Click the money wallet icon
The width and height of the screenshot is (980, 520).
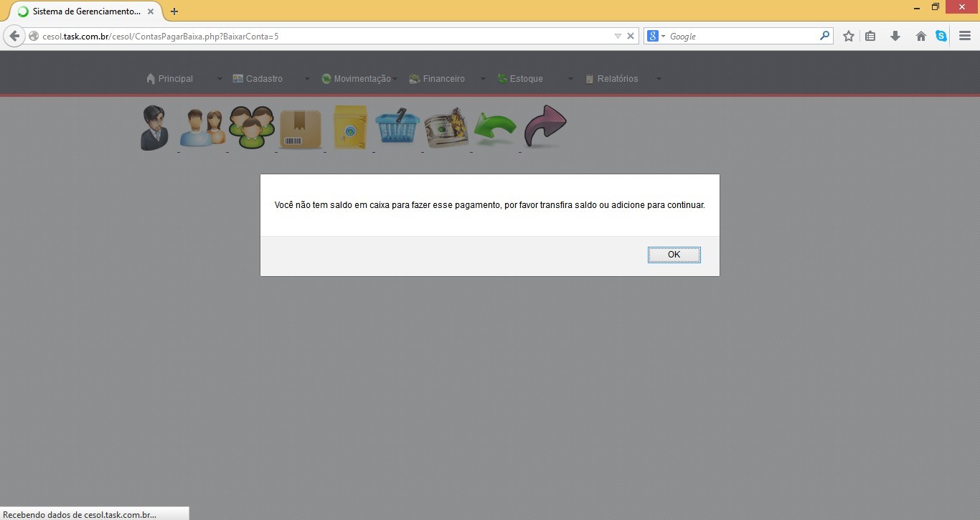[x=446, y=129]
